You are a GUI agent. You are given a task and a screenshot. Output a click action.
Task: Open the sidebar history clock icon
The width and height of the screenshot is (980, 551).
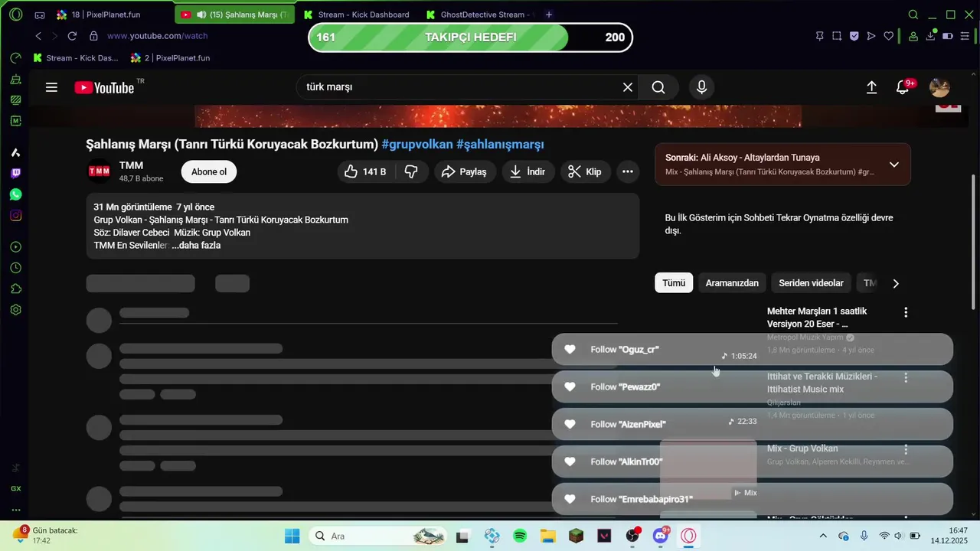tap(16, 268)
